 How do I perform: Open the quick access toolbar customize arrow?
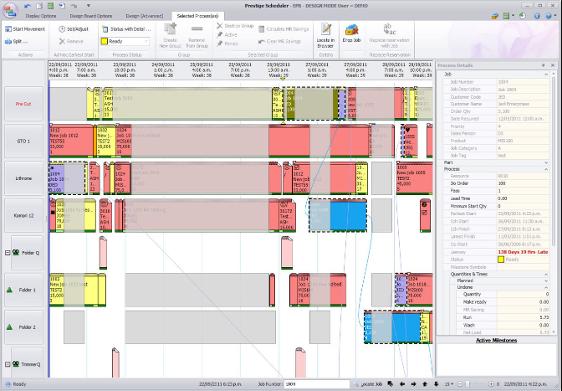click(89, 6)
